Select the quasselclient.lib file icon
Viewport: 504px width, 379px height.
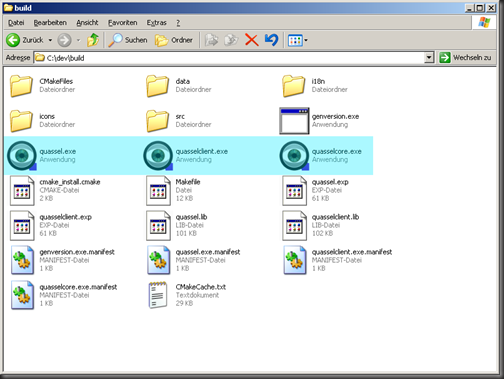click(294, 226)
